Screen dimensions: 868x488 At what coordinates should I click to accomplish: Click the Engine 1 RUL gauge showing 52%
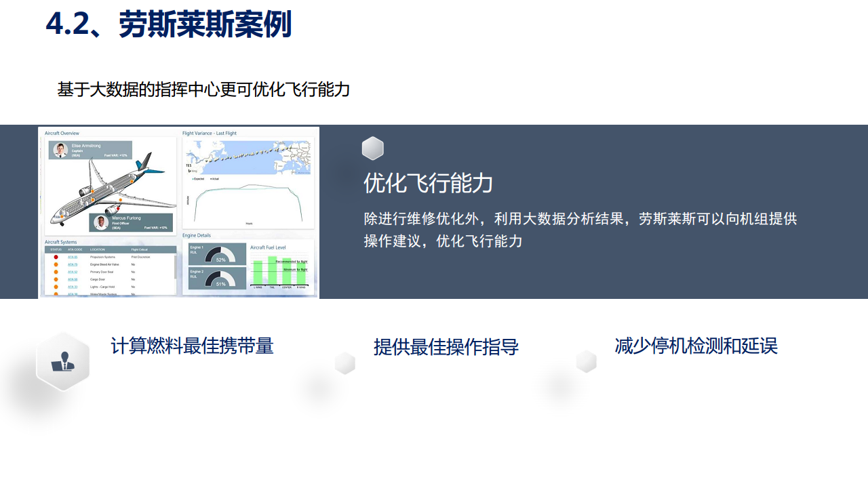click(220, 254)
